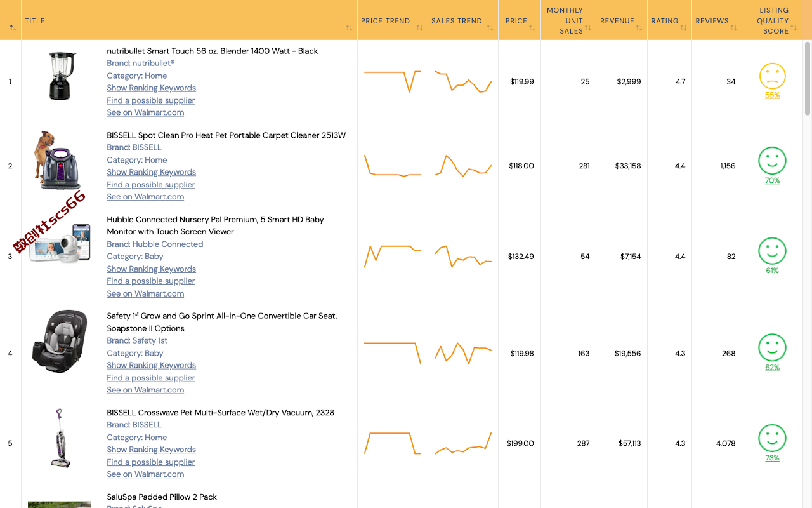Screen dimensions: 812x508
Task: Click the green smiley above 73%
Action: [772, 439]
